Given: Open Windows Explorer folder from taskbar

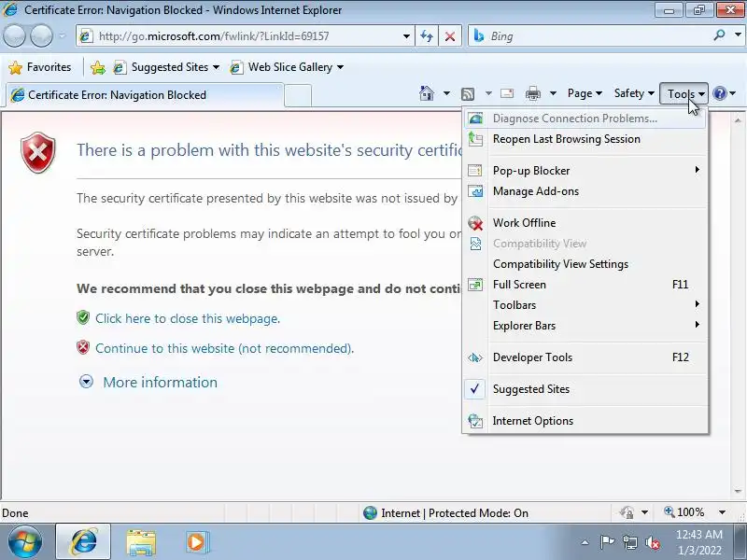Looking at the screenshot, I should (x=141, y=542).
